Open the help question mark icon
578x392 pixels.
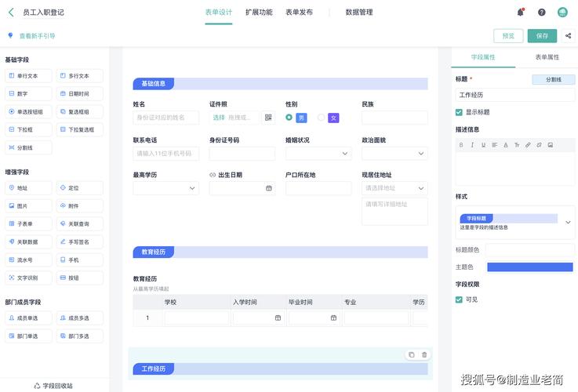coord(541,13)
